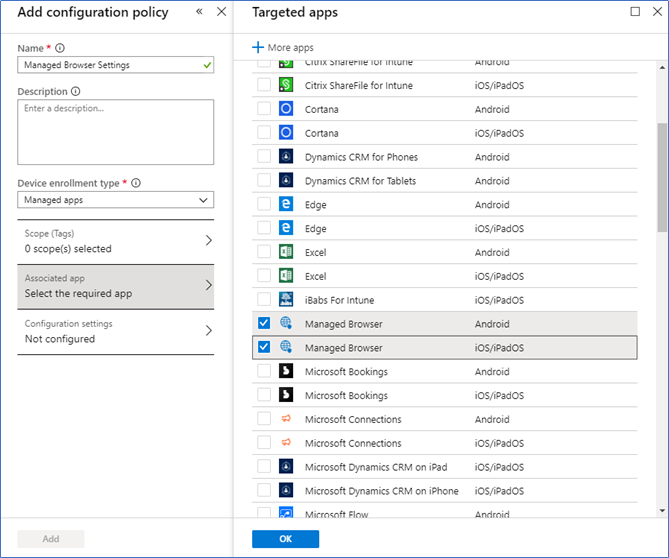Click the plus icon for More apps

tap(258, 47)
